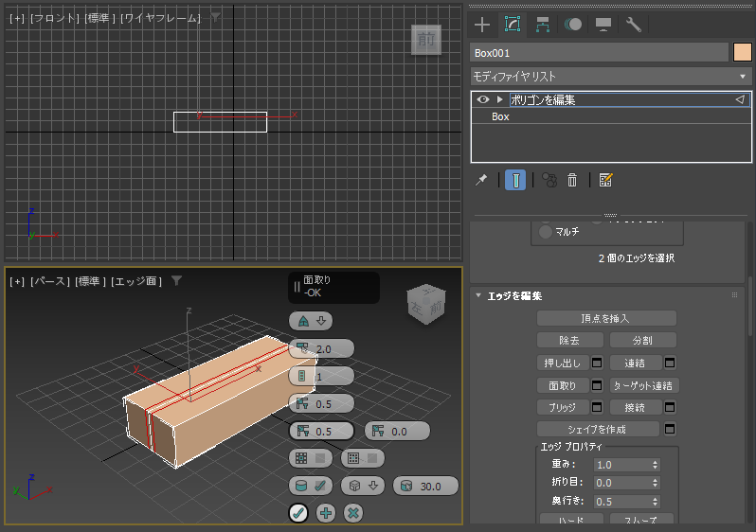Remove modifier using the trash icon

coord(572,180)
